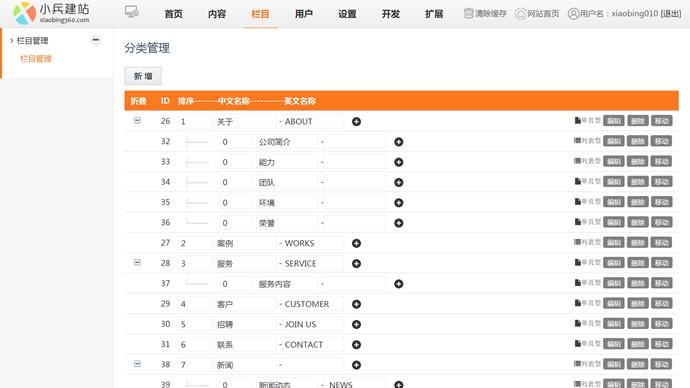Click the plus icon in 荣誉 row
The height and width of the screenshot is (388, 690).
pyautogui.click(x=399, y=223)
